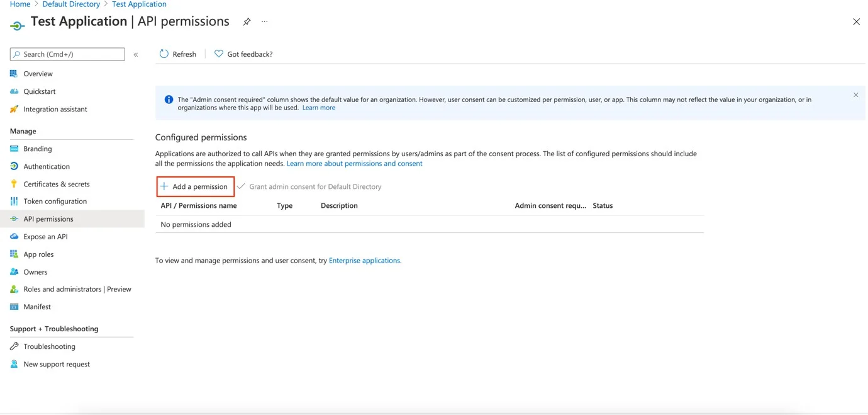Click the Manifest icon

(14, 307)
